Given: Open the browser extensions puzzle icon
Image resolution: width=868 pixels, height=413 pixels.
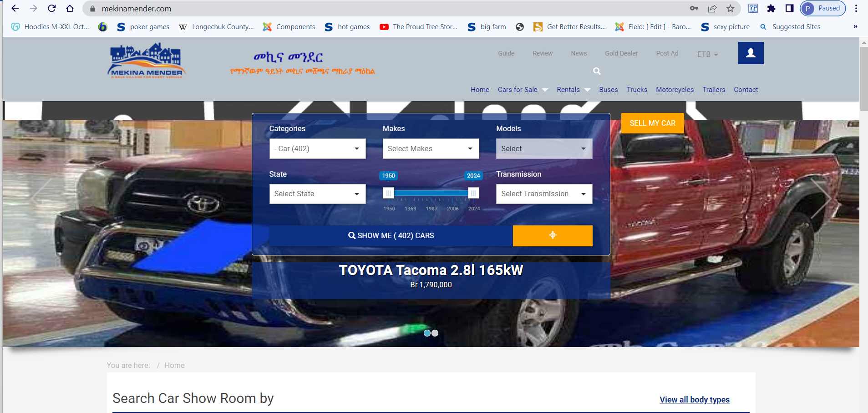Looking at the screenshot, I should 771,9.
